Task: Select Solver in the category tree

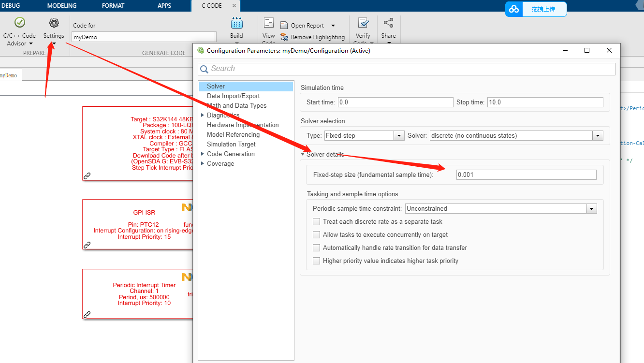Action: (x=246, y=86)
